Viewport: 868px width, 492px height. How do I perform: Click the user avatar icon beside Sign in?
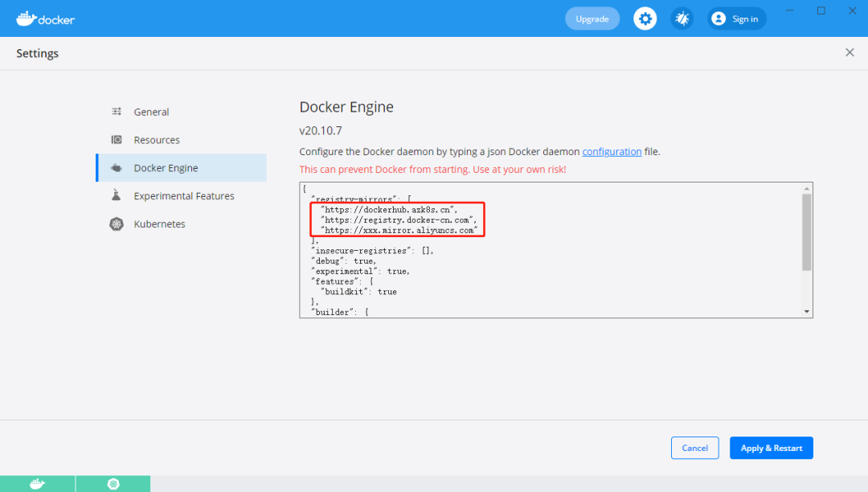click(x=719, y=18)
